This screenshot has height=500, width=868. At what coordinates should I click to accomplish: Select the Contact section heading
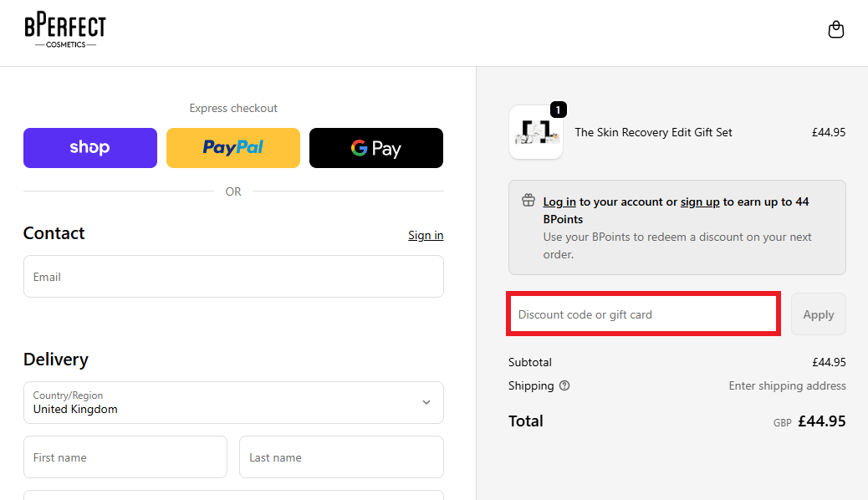[x=54, y=233]
